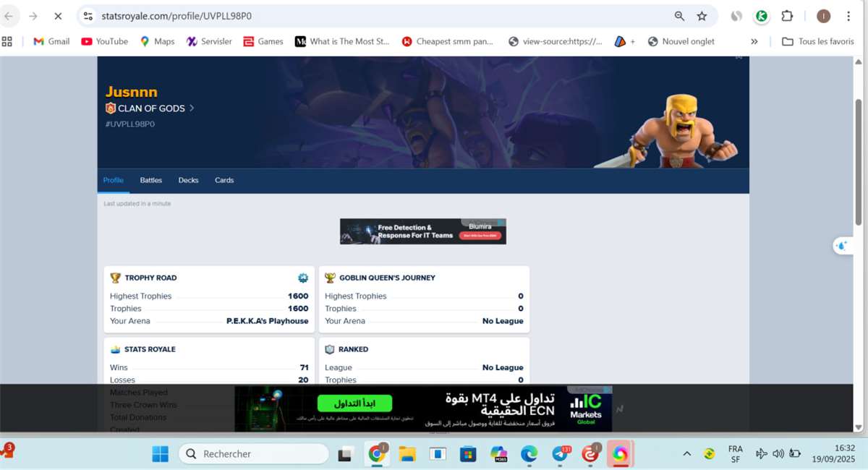
Task: Open the Tous les favoris folder
Action: (x=818, y=41)
